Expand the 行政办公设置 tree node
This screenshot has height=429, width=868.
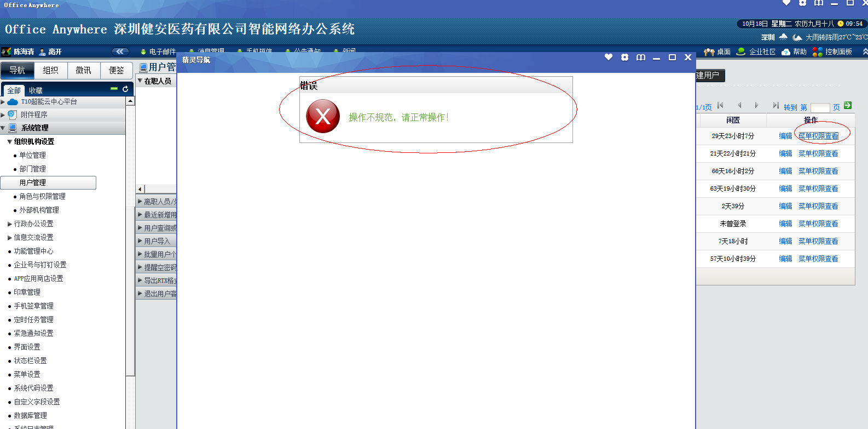coord(10,224)
